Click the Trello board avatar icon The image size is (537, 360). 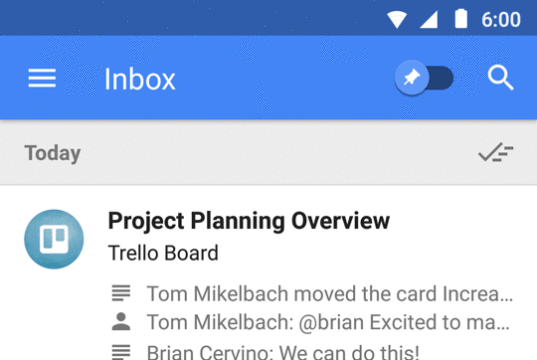tap(54, 239)
